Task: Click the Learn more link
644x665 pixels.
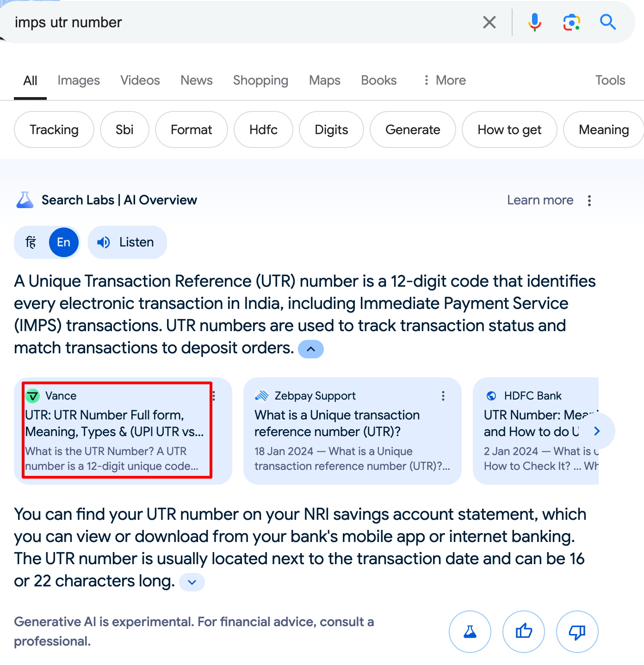Action: [540, 200]
